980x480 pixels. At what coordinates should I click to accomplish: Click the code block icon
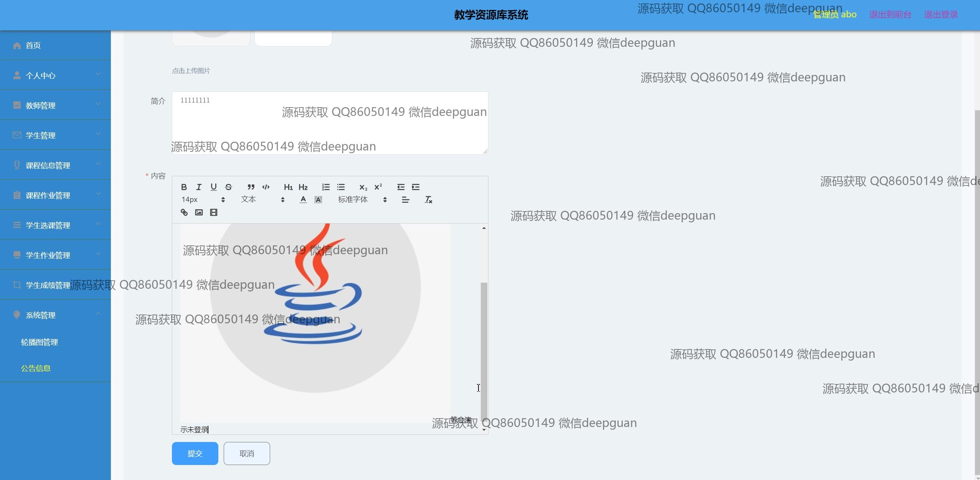(x=266, y=187)
